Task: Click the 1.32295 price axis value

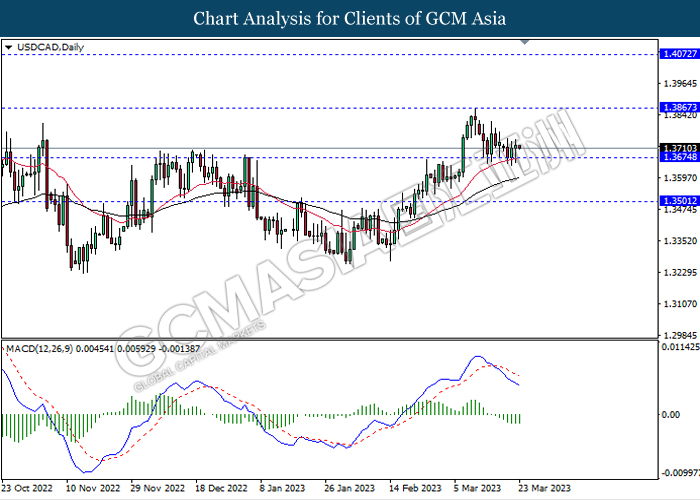Action: pyautogui.click(x=680, y=272)
